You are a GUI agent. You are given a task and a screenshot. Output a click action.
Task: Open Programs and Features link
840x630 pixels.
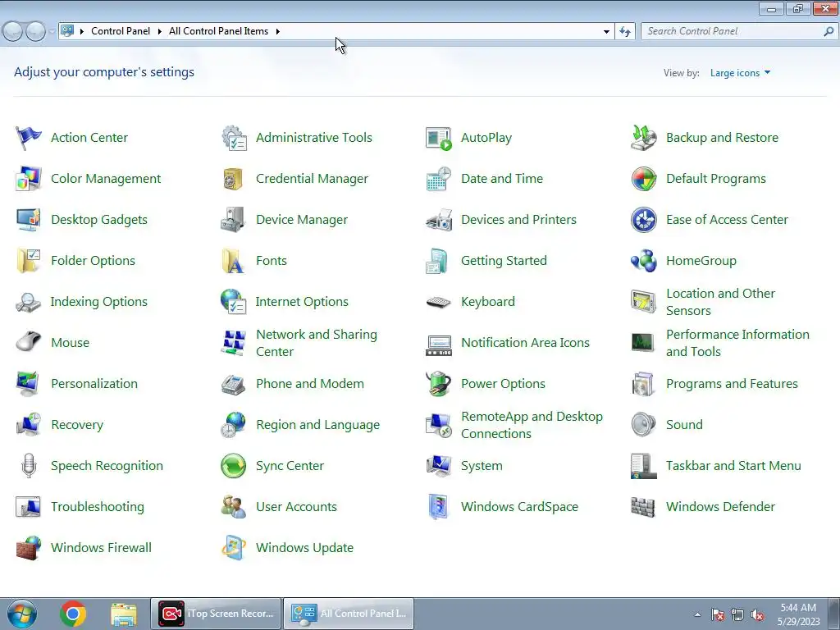coord(732,384)
